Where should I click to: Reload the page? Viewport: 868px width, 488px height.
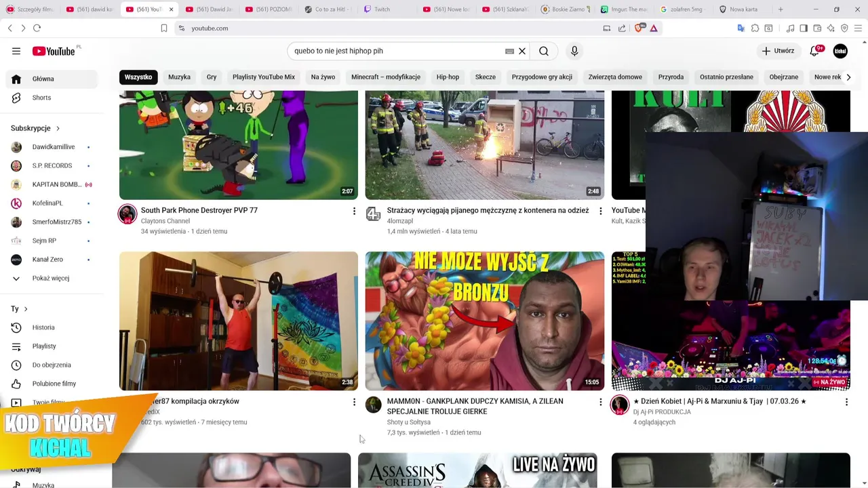37,28
